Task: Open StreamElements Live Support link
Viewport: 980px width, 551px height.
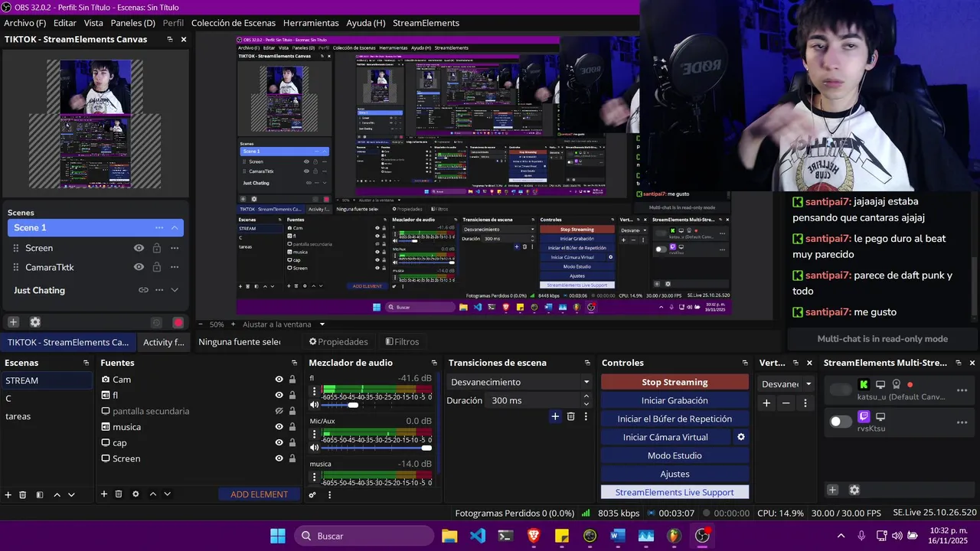Action: 675,492
